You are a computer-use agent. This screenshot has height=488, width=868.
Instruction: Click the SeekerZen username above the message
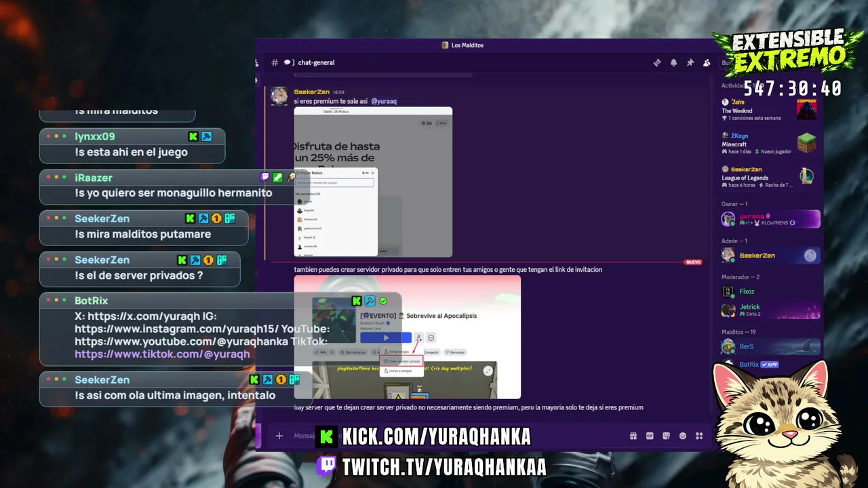point(312,91)
